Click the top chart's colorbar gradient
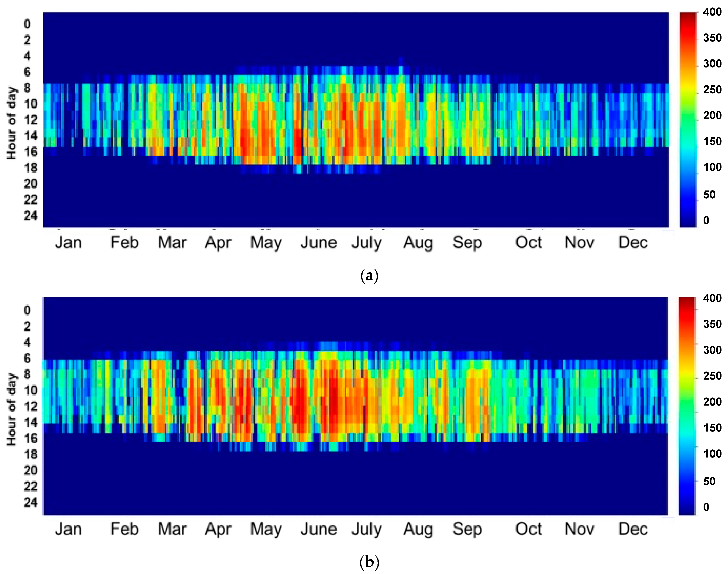 [688, 120]
